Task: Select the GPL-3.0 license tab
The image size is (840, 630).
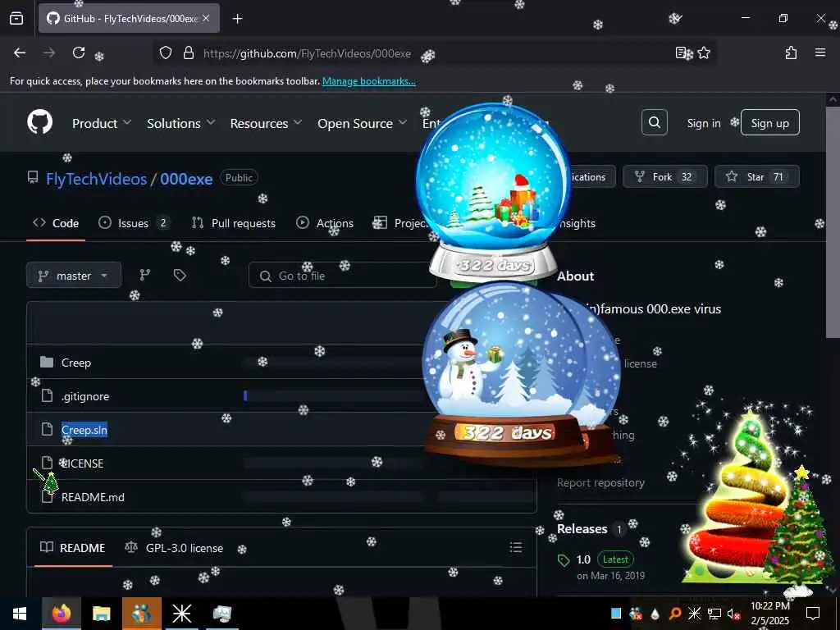Action: (x=174, y=547)
